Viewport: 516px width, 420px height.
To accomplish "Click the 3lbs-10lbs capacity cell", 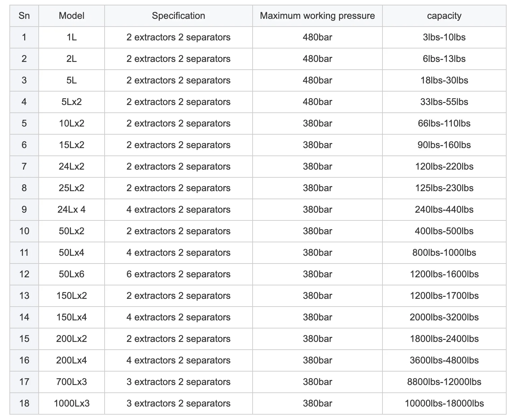I will coord(444,37).
